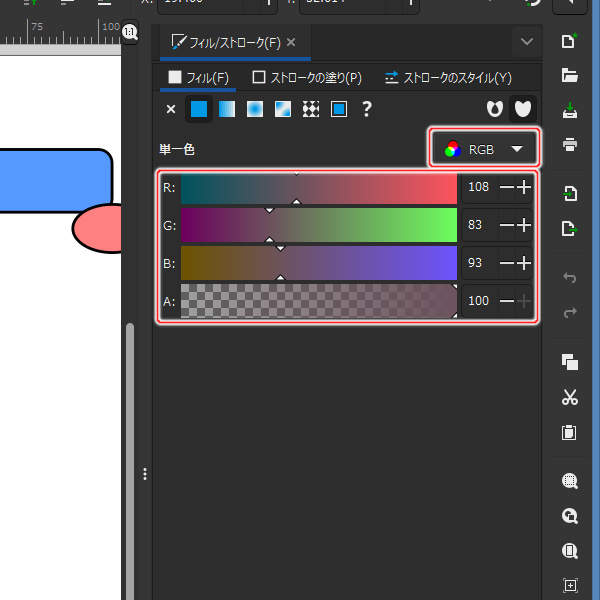The width and height of the screenshot is (600, 600).
Task: Choose the linear gradient fill icon
Action: 227,109
